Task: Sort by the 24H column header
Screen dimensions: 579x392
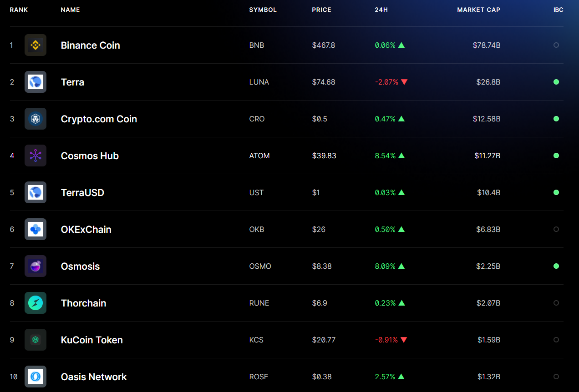Action: click(x=381, y=10)
